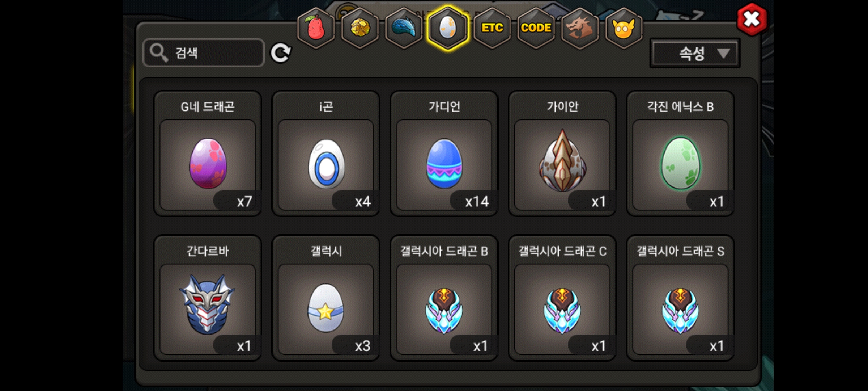Image resolution: width=868 pixels, height=391 pixels.
Task: Select the 각진 에닉스 B green egg
Action: (x=680, y=154)
